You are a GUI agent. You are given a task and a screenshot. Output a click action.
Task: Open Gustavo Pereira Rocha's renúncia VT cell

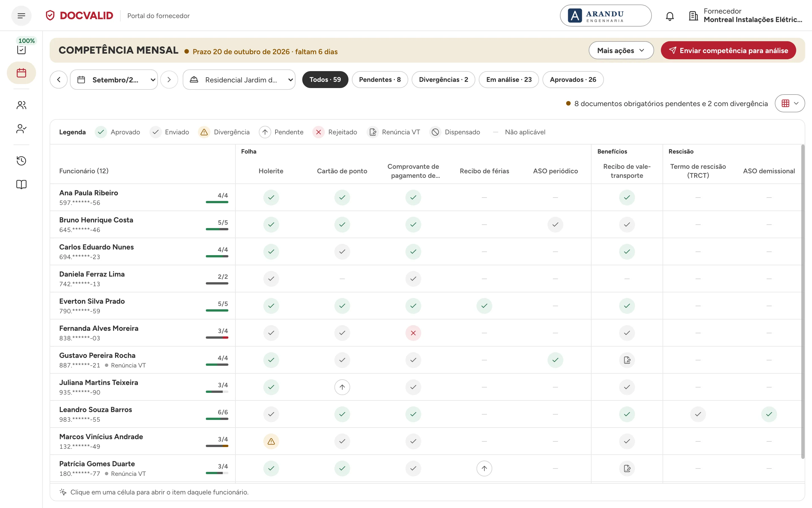(x=627, y=360)
